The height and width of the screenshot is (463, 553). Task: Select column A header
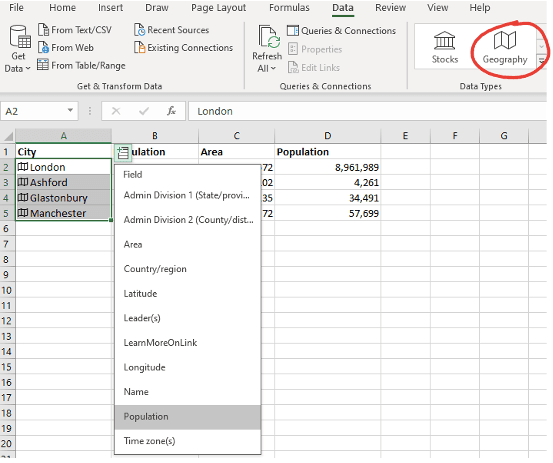click(63, 136)
